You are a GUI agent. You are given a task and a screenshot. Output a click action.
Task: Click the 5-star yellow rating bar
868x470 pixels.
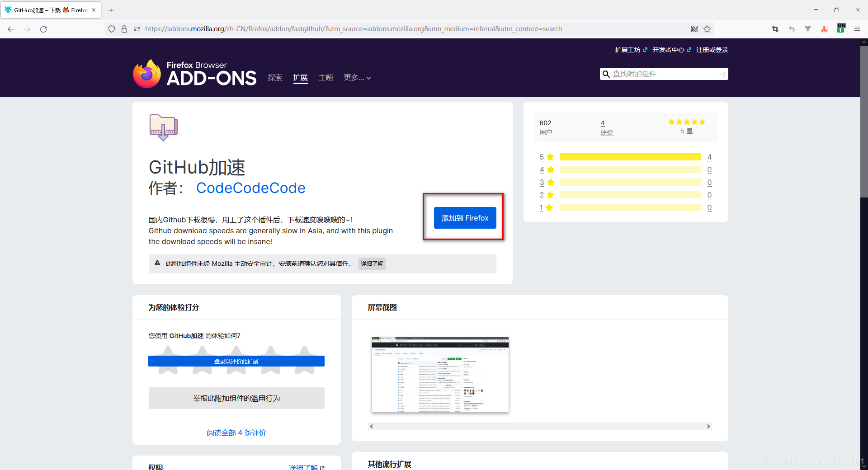630,157
